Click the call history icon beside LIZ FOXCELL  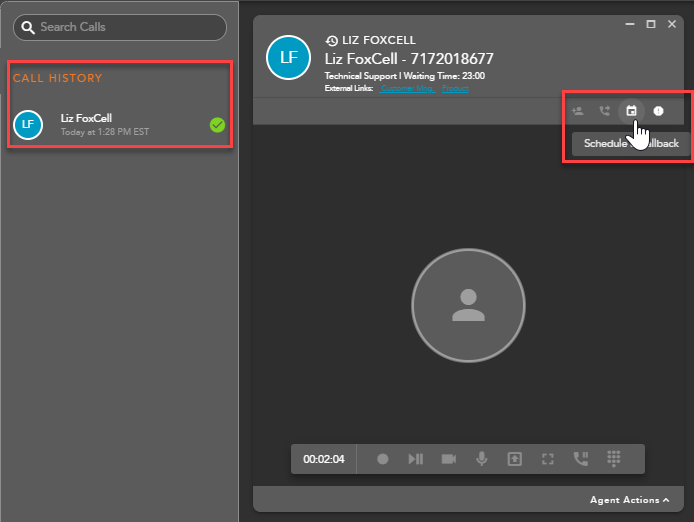(332, 40)
